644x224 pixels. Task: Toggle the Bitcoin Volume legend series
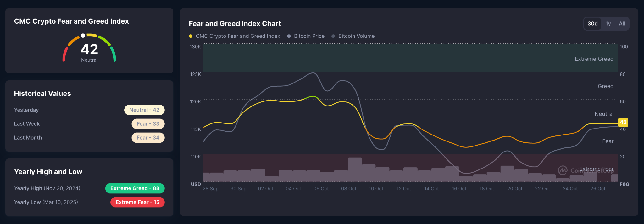(353, 36)
